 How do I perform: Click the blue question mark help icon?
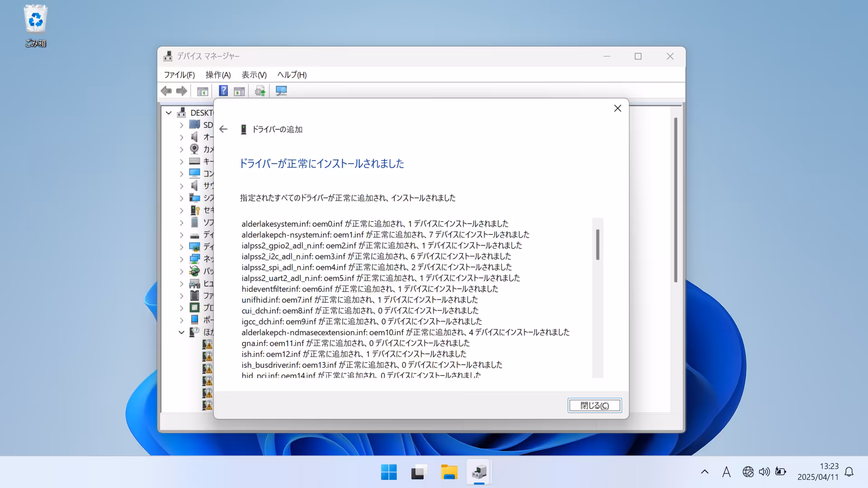tap(223, 91)
